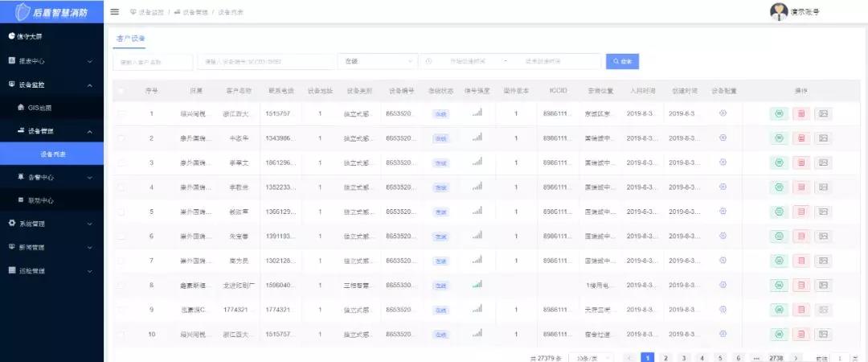Click the red list icon in row 10
Screen dimensions: 868x362
pyautogui.click(x=801, y=334)
